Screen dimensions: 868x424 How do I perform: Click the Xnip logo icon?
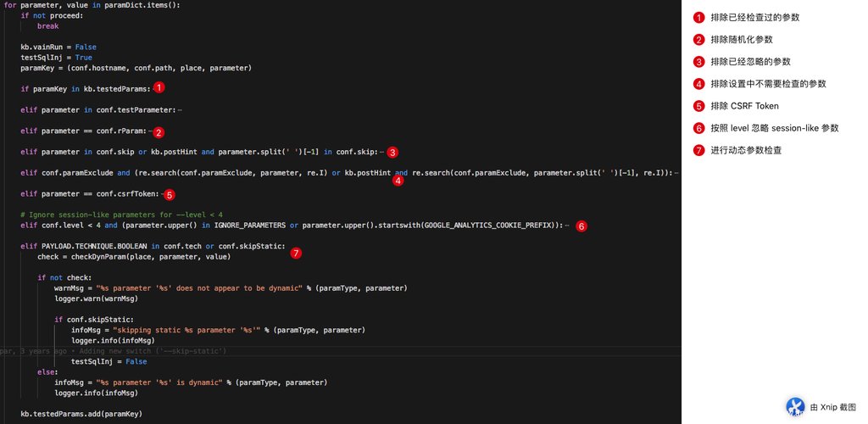[x=795, y=407]
